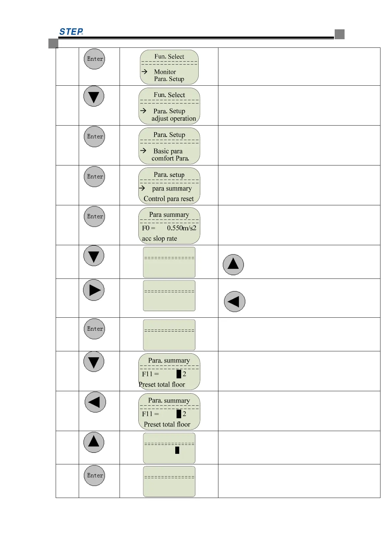Click the left arrow button beside Preset total floor
392x555 pixels.
(95, 402)
